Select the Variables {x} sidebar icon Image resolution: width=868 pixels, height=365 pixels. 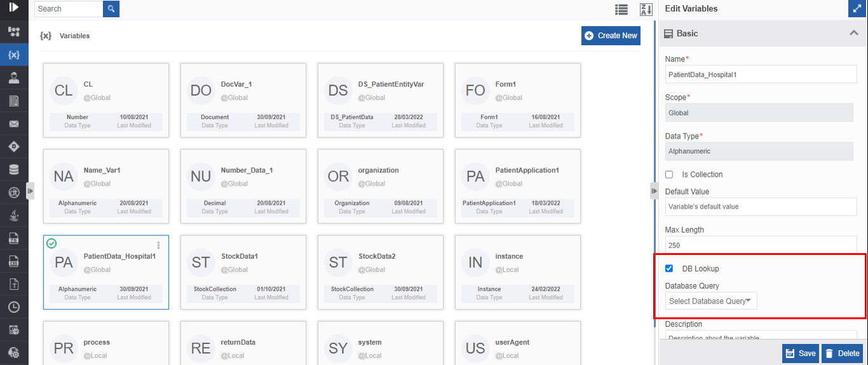click(14, 55)
